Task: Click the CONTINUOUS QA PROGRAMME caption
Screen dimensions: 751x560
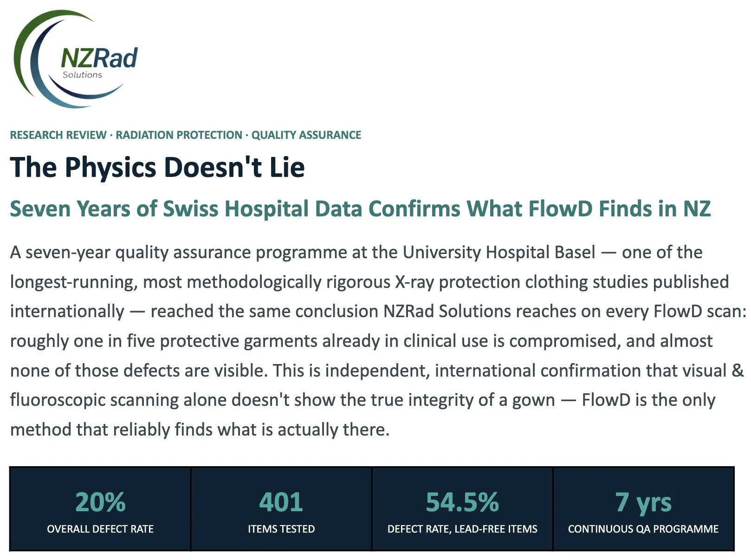Action: click(x=643, y=529)
